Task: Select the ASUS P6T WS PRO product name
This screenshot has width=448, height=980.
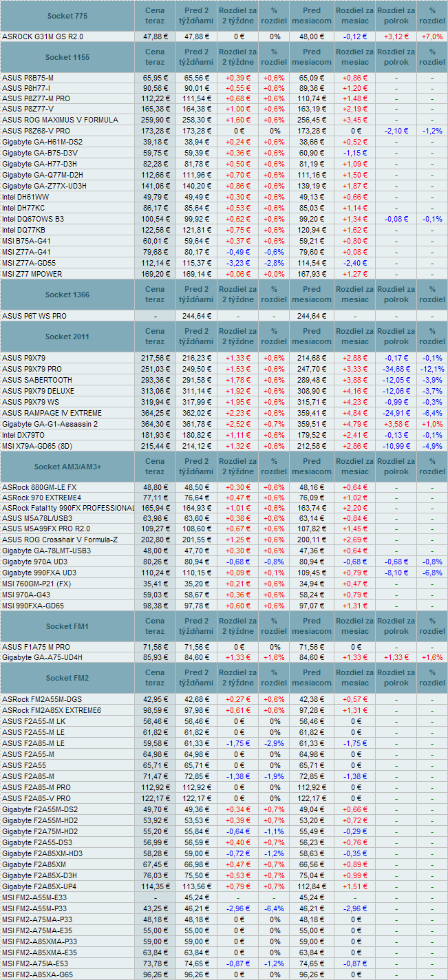Action: (34, 316)
